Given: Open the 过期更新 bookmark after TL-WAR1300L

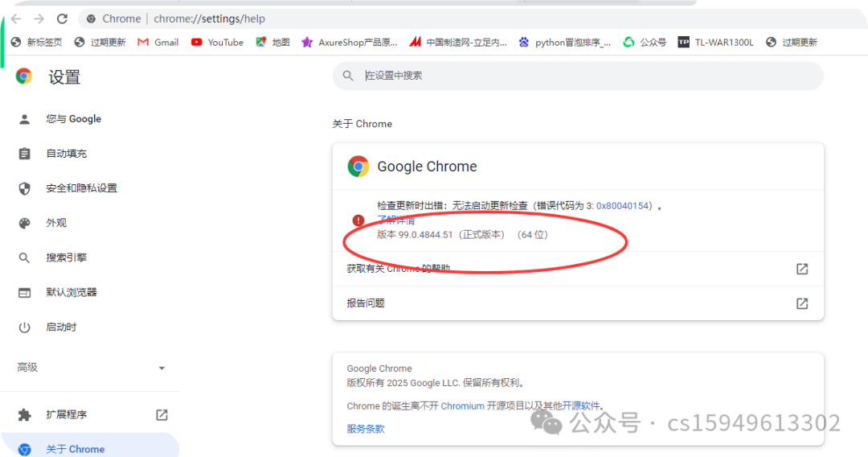Looking at the screenshot, I should [x=792, y=42].
